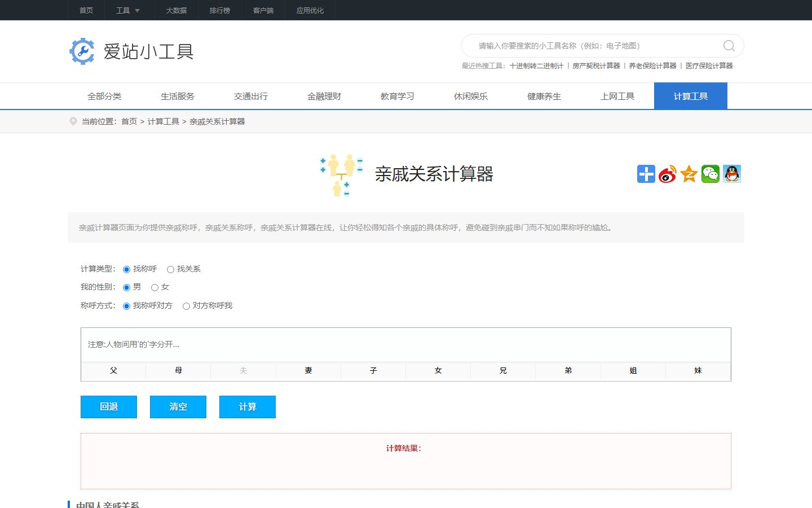Click the 清空 button
812x508 pixels.
tap(178, 407)
